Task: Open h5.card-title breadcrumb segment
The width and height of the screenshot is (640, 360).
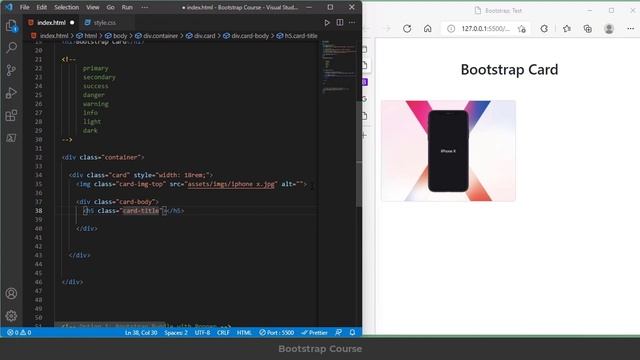Action: coord(301,36)
